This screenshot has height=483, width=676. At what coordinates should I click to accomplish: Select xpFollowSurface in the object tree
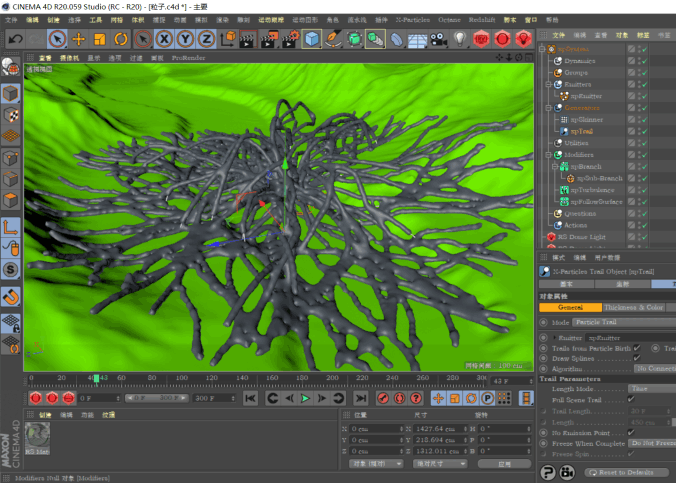pos(596,201)
